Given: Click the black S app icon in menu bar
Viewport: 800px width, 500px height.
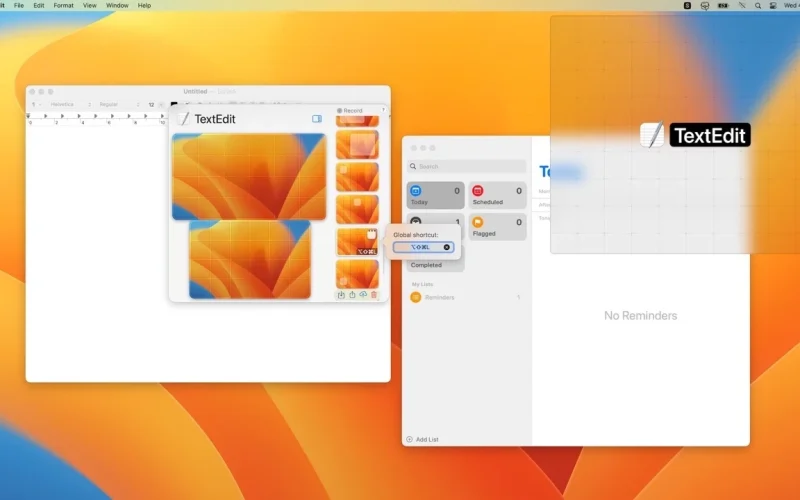Looking at the screenshot, I should (x=687, y=5).
